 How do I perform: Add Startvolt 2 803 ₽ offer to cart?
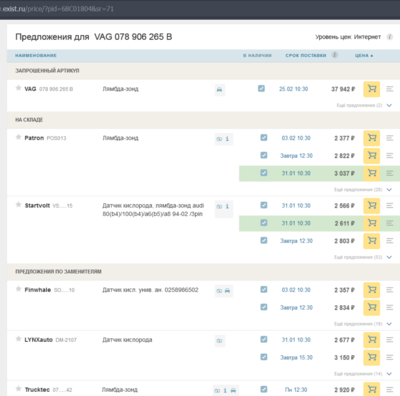coord(372,241)
